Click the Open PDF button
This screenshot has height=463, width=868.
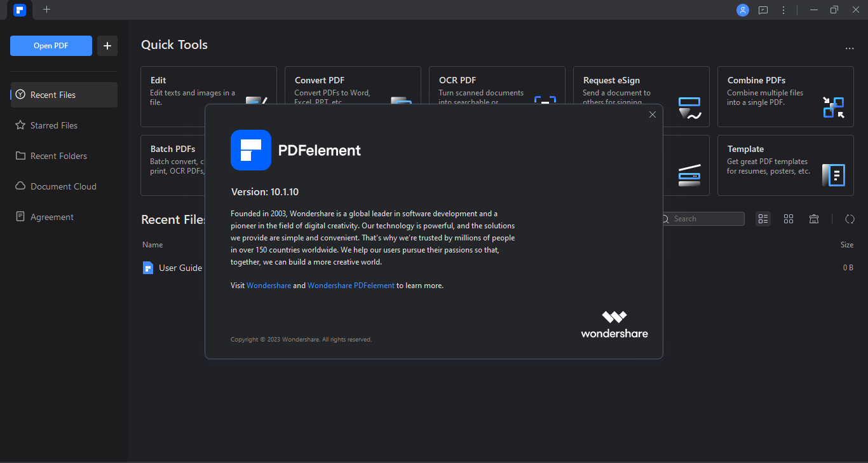51,46
